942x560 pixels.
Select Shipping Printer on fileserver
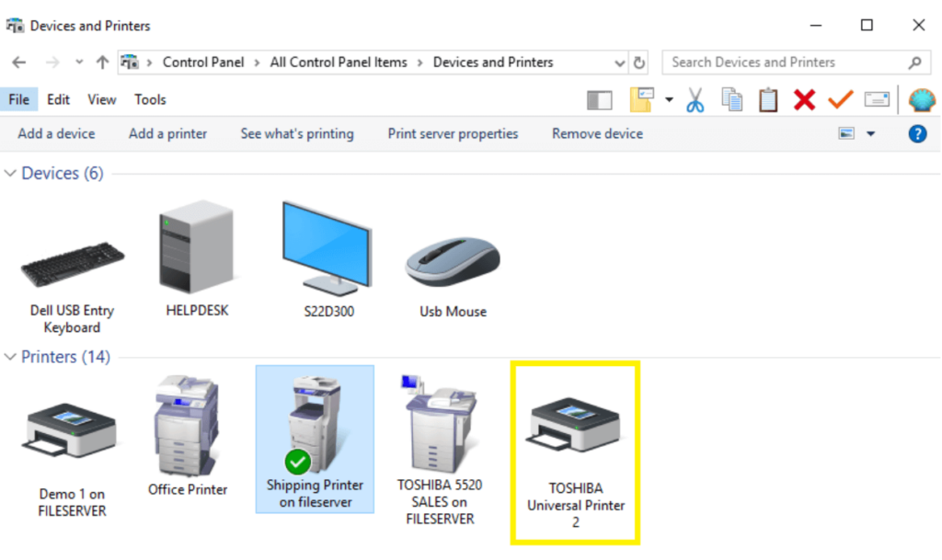coord(315,440)
